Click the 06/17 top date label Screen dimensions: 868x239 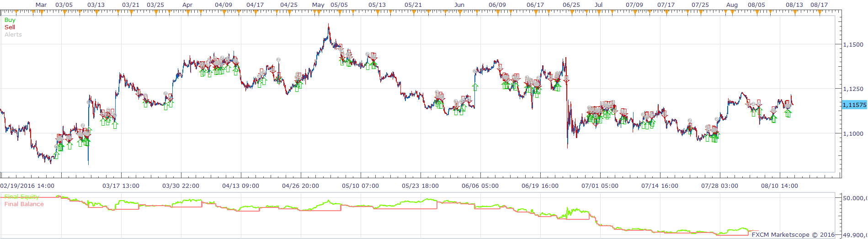pyautogui.click(x=535, y=5)
